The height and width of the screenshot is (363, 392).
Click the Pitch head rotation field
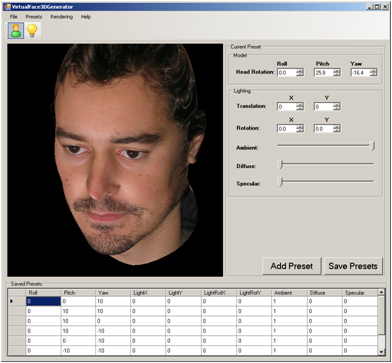tap(323, 72)
